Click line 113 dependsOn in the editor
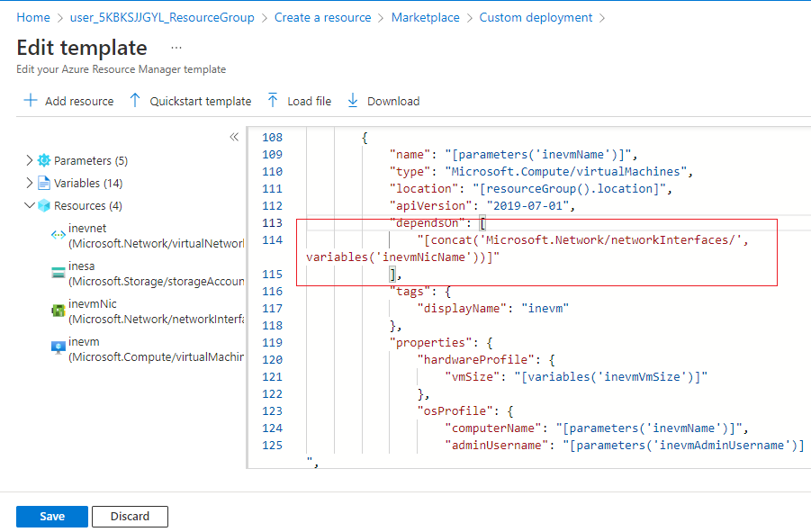This screenshot has width=811, height=532. click(x=431, y=222)
